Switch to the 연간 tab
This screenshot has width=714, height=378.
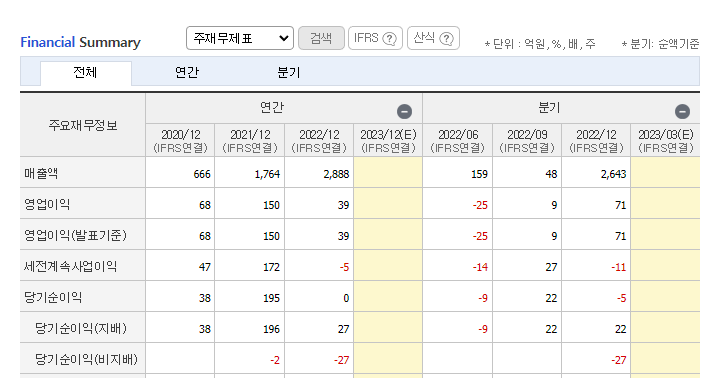pos(187,73)
